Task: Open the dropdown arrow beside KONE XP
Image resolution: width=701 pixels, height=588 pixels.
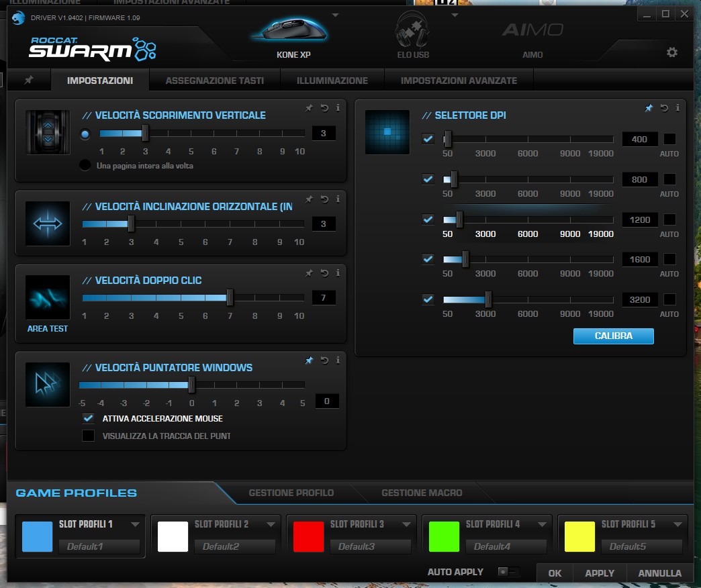Action: point(335,15)
